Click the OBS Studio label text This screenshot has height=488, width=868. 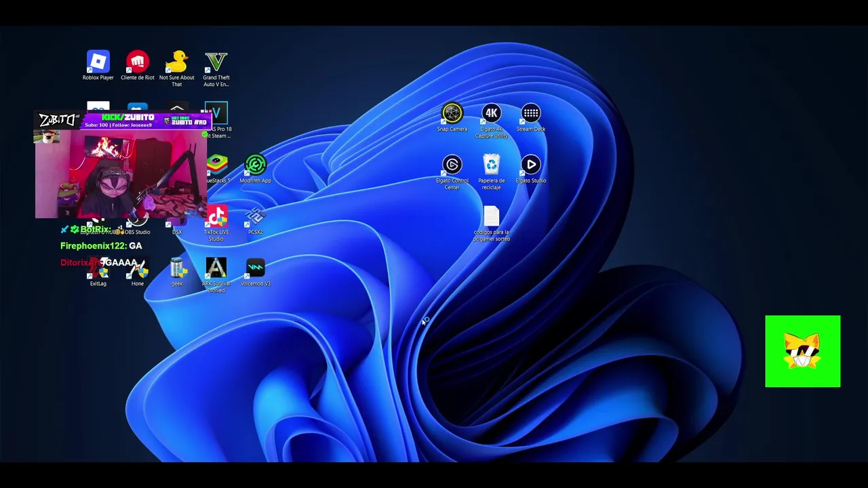[x=137, y=232]
